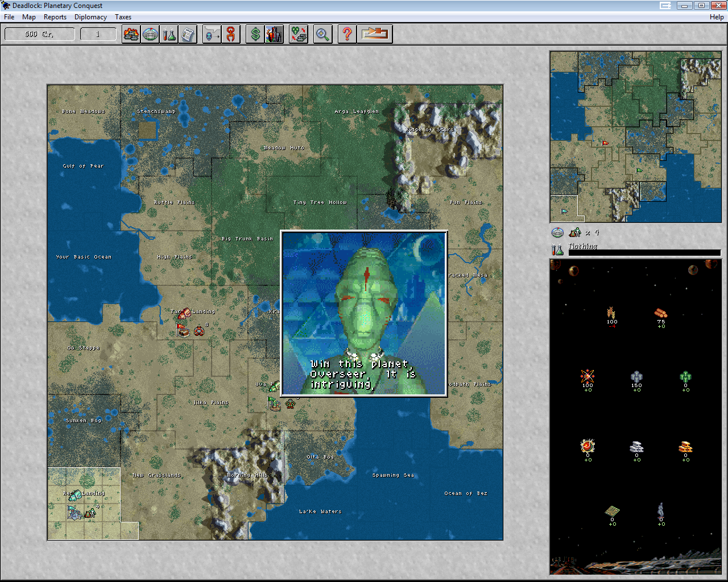728x582 pixels.
Task: Click the research progress bar under Nothing
Action: pyautogui.click(x=644, y=253)
